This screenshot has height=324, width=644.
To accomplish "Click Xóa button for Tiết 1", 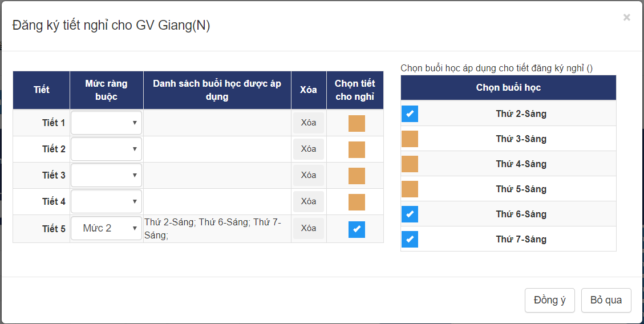I will coord(308,123).
